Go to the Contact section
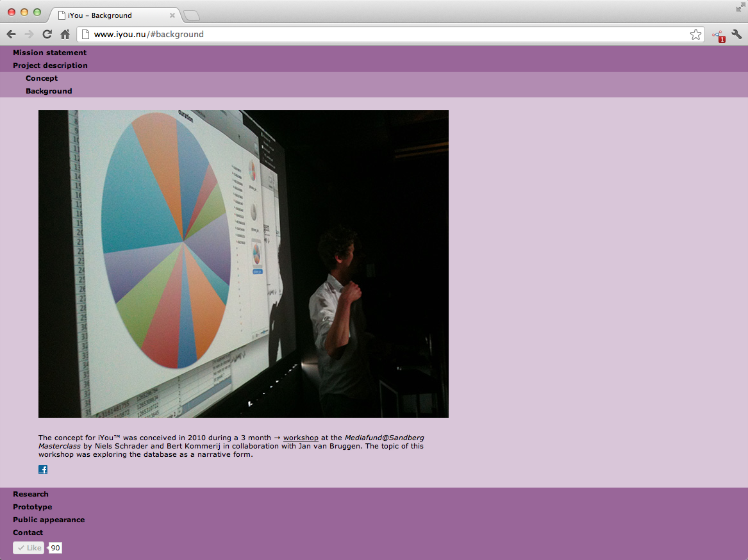The image size is (748, 560). coord(28,532)
